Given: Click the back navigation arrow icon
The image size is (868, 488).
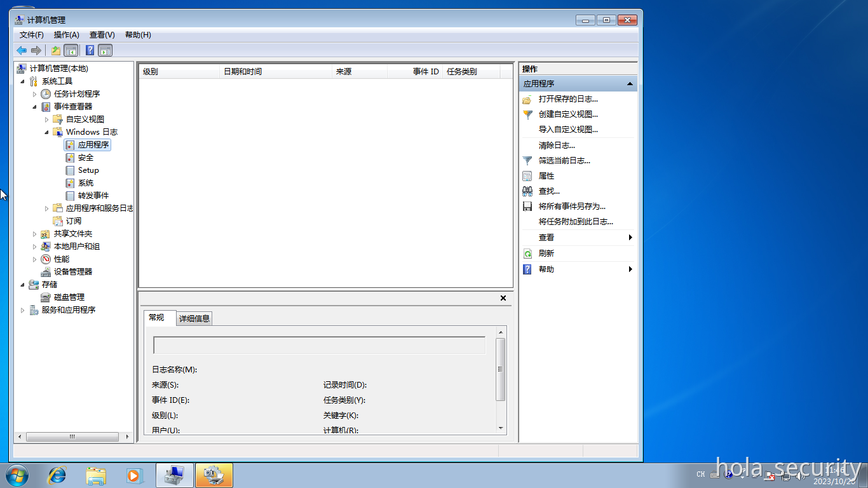Looking at the screenshot, I should coord(21,50).
